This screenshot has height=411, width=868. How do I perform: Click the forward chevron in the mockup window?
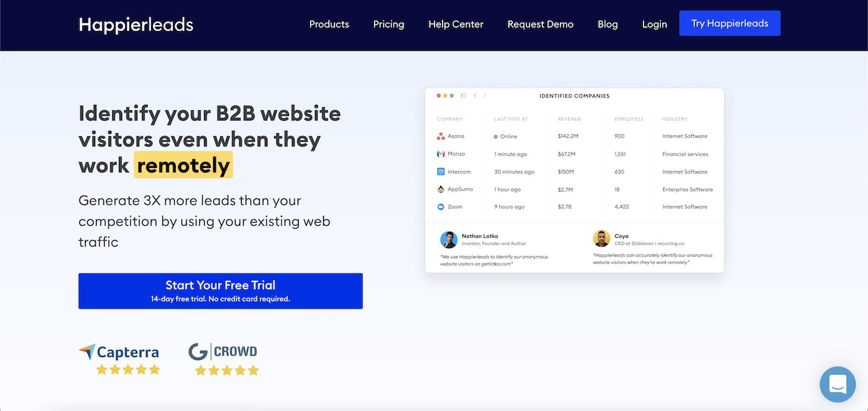[x=485, y=96]
